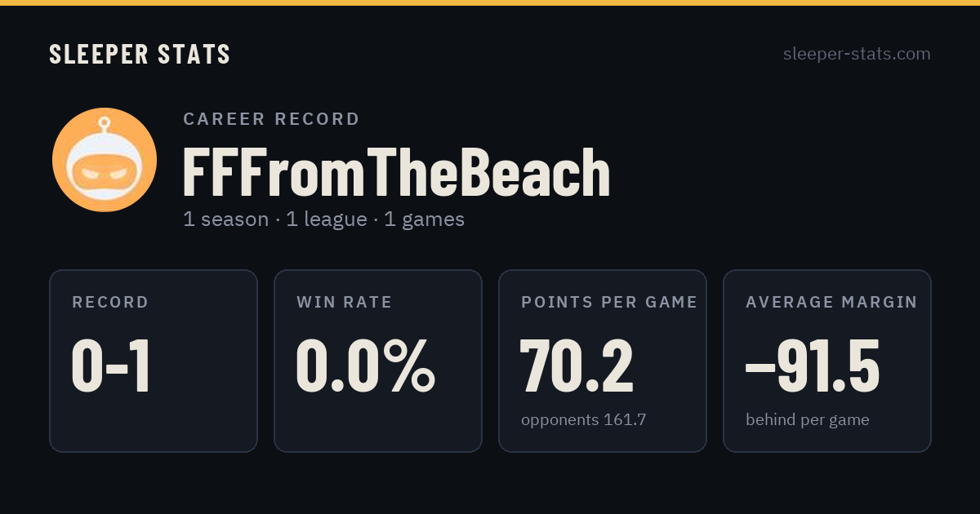Select the FFFromTheBeach username heading
980x514 pixels.
(x=397, y=173)
